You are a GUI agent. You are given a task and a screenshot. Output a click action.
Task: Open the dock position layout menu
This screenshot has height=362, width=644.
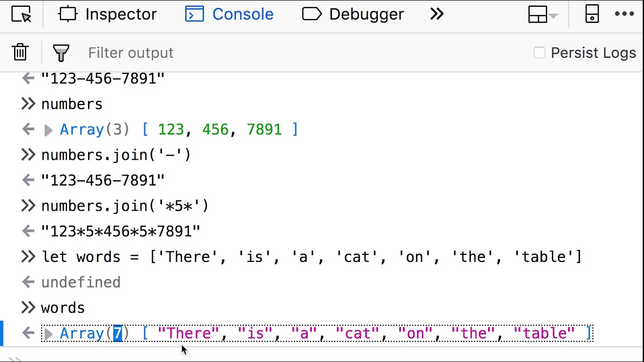click(543, 14)
